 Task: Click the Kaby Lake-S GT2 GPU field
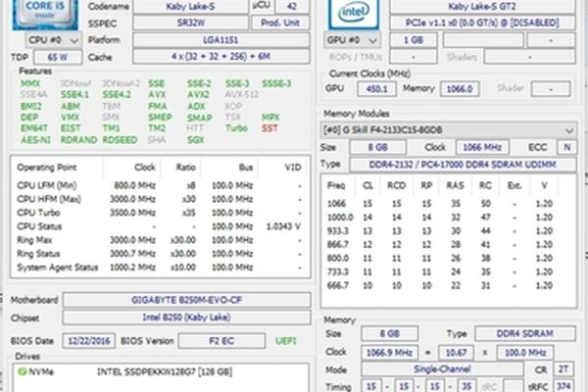pyautogui.click(x=482, y=7)
